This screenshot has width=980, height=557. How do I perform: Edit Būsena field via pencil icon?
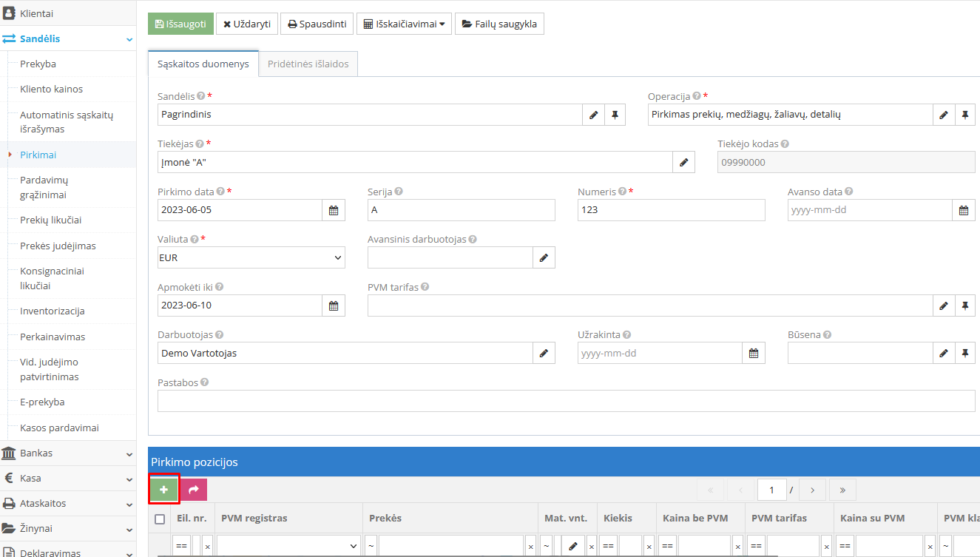943,353
